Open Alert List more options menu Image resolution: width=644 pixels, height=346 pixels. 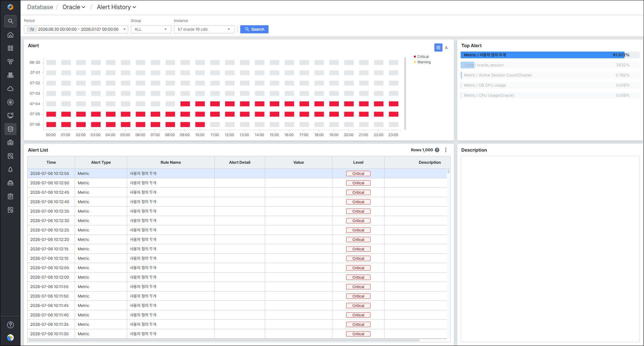point(446,150)
